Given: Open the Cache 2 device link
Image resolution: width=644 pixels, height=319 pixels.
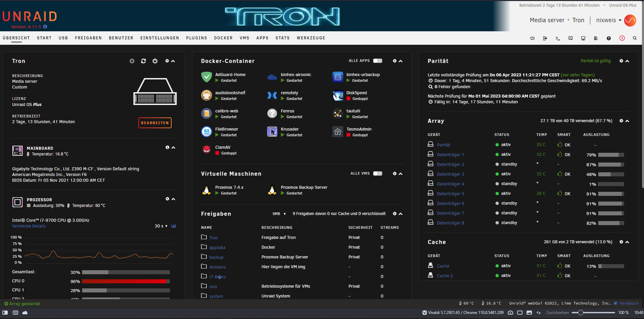Looking at the screenshot, I should click(445, 276).
